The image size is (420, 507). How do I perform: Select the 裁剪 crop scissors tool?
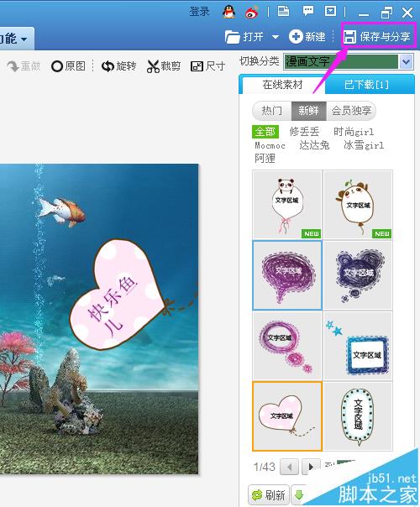(164, 66)
